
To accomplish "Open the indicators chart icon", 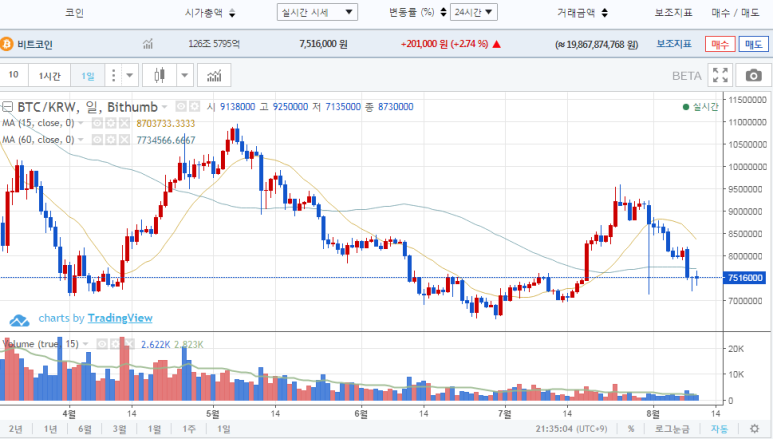I will pyautogui.click(x=213, y=76).
